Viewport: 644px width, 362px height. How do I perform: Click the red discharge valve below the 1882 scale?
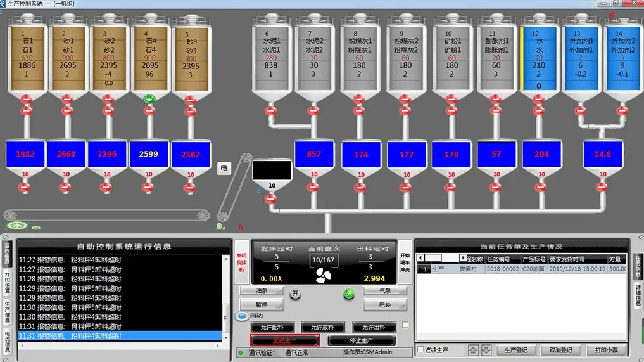pos(25,188)
